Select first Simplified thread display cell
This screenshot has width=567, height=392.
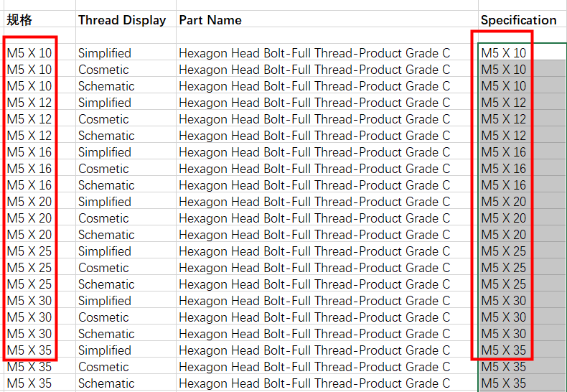point(126,53)
